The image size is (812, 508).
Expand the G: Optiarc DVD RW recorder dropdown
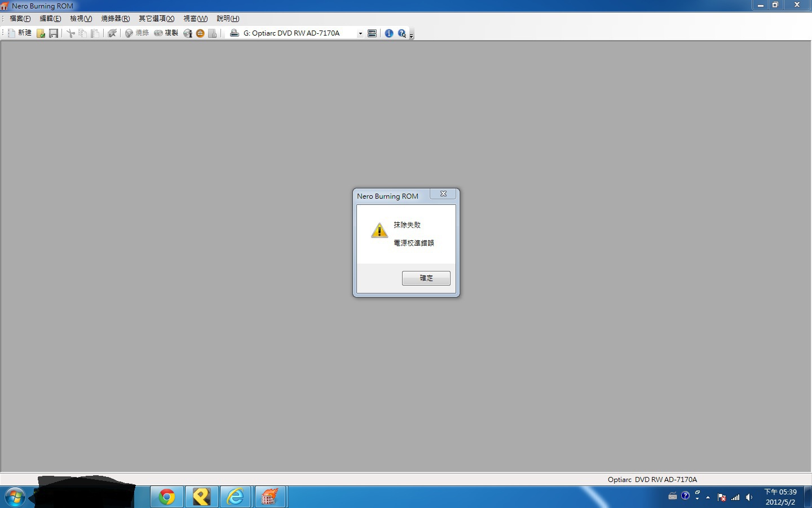click(x=360, y=33)
